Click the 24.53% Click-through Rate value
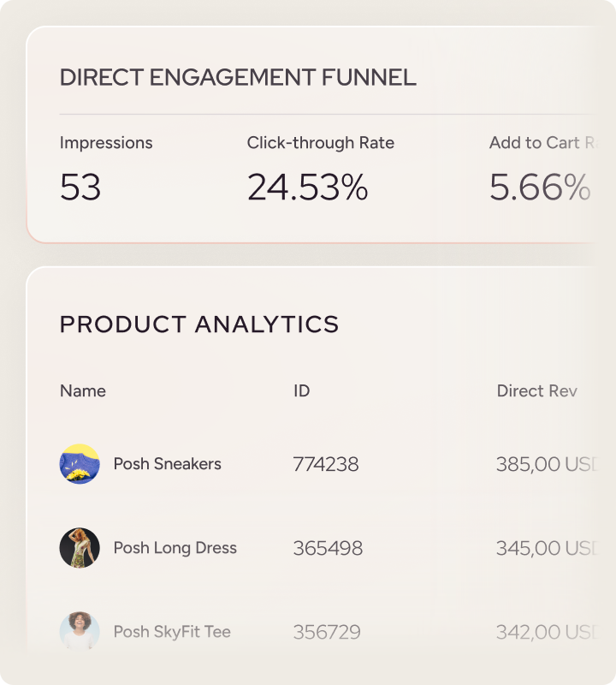616x685 pixels. [307, 188]
